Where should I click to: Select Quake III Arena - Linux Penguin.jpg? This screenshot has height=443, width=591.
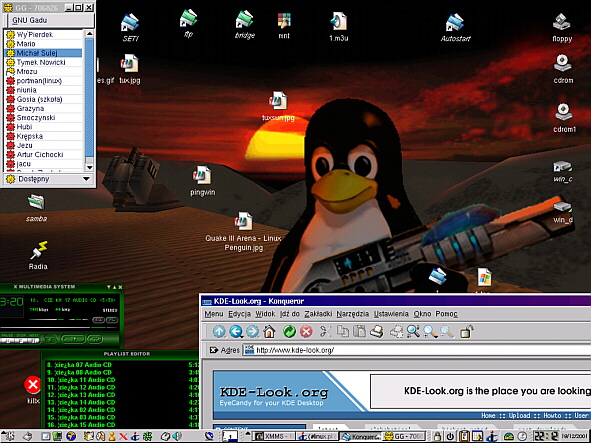pyautogui.click(x=243, y=232)
